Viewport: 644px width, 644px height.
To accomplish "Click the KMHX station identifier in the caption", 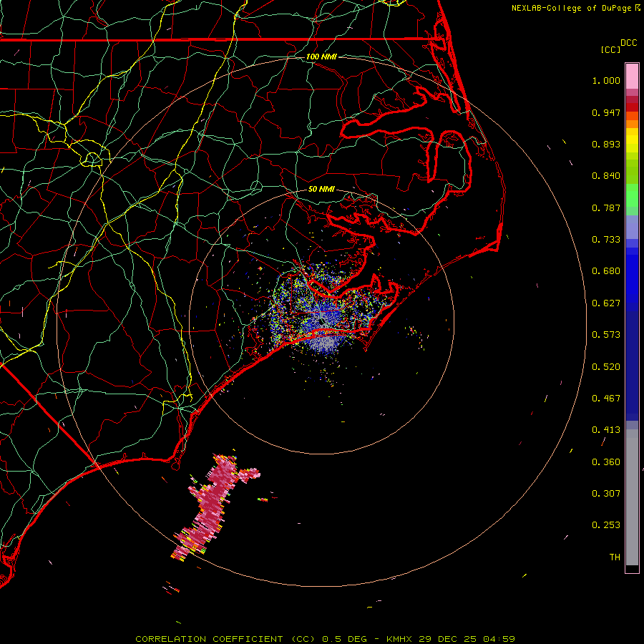I will point(399,639).
